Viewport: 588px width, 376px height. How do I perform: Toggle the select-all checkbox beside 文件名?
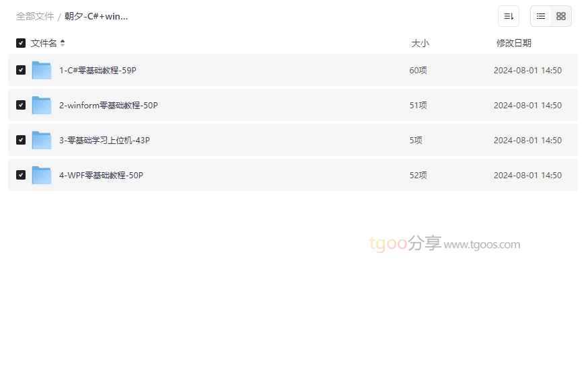21,43
